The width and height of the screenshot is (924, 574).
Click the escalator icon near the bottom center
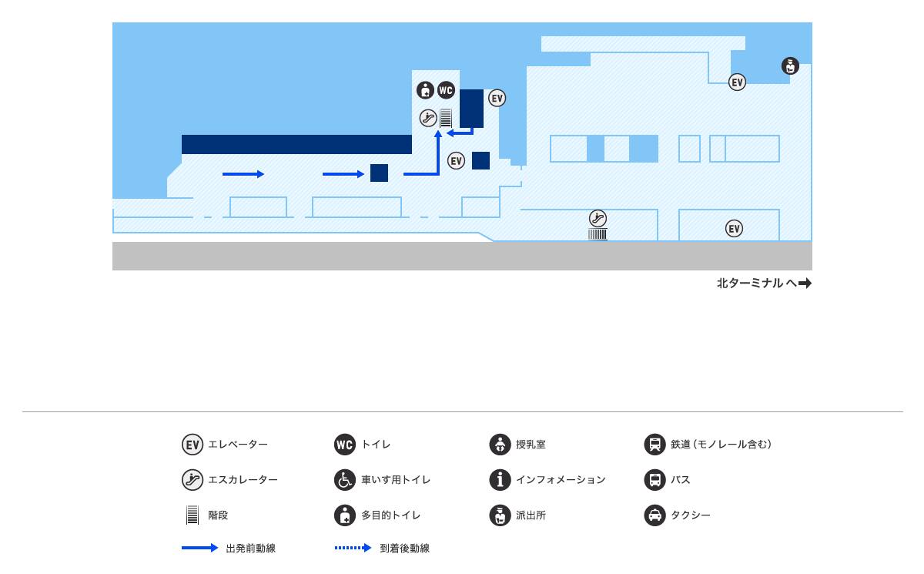(598, 218)
